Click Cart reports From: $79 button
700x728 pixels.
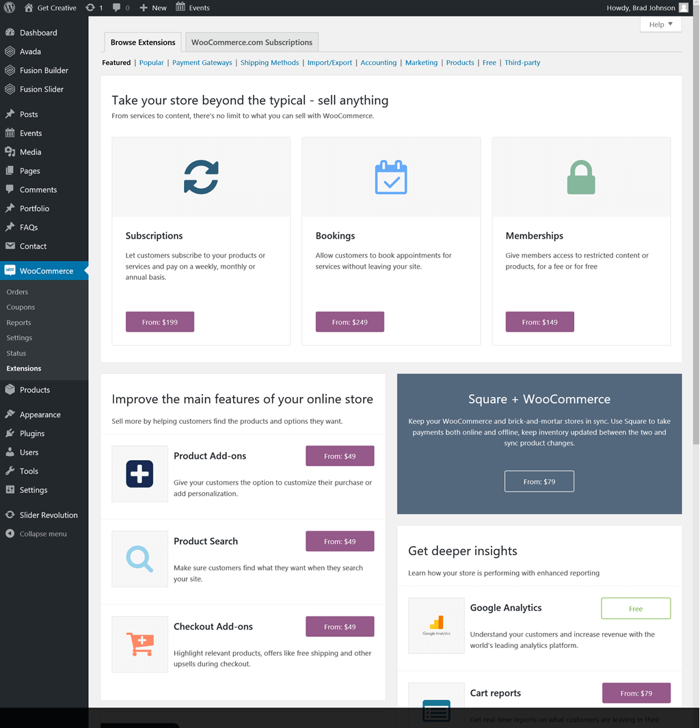[x=636, y=693]
